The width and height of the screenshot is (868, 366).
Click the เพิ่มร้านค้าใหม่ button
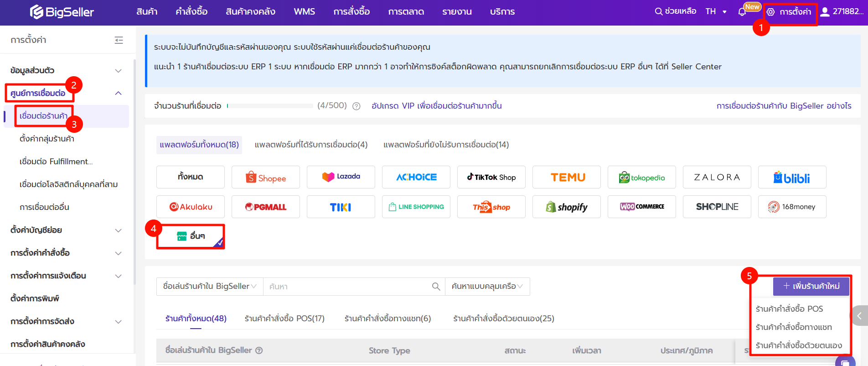click(x=811, y=286)
